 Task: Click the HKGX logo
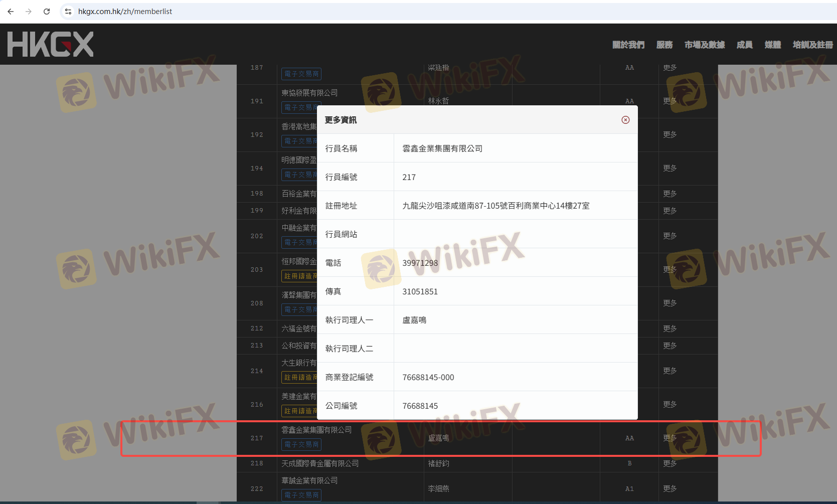click(x=50, y=44)
